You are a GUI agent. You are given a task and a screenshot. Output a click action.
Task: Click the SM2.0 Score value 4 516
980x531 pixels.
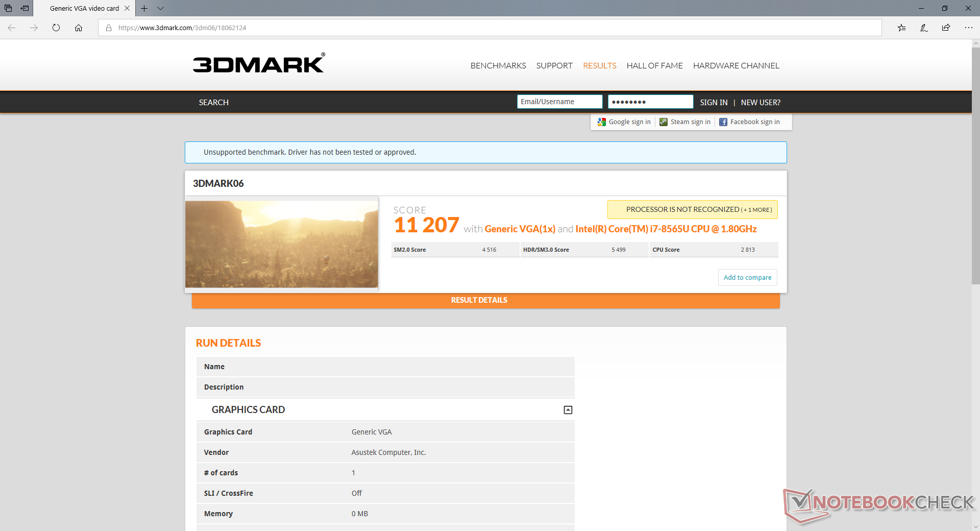click(x=489, y=250)
